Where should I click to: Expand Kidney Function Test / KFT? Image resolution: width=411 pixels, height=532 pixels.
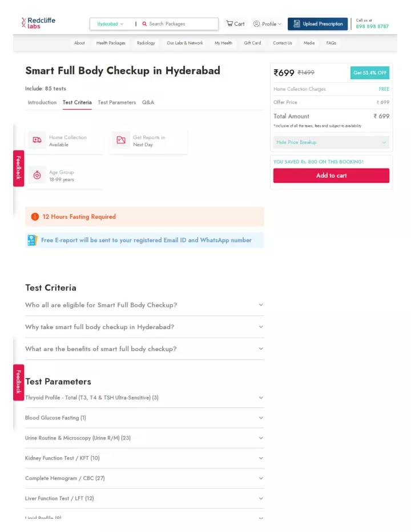coord(144,458)
